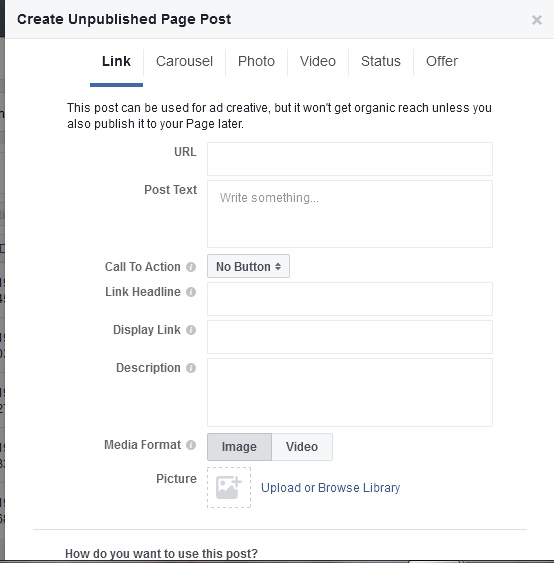Click Upload or Browse Library link
The height and width of the screenshot is (563, 554).
coord(330,488)
